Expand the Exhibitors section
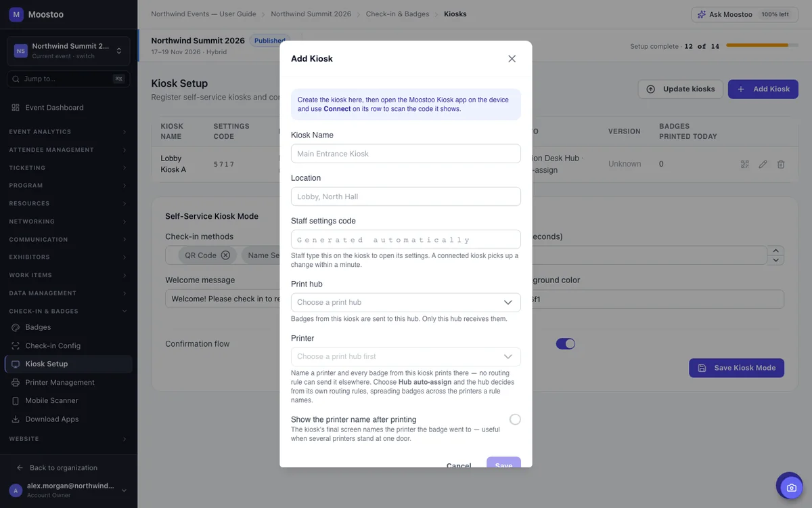The height and width of the screenshot is (508, 812). (68, 257)
